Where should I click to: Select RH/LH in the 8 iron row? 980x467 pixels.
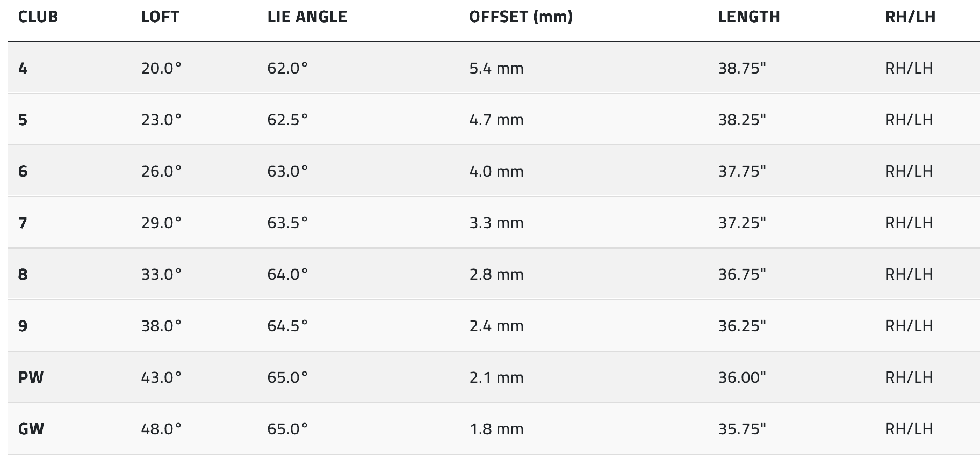909,274
